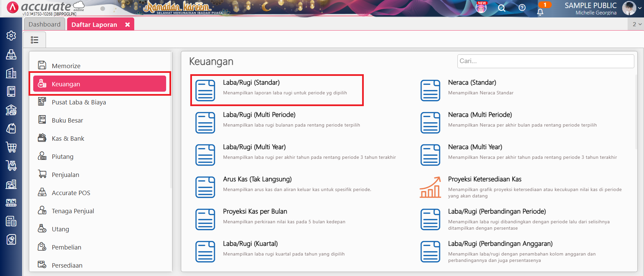
Task: Click the tax document sidebar icon
Action: coord(11,221)
